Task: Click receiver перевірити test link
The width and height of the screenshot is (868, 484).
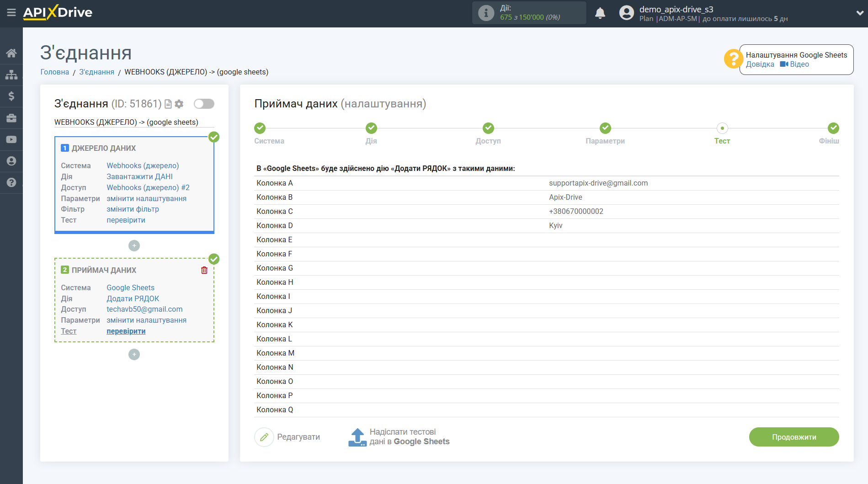Action: [x=126, y=331]
